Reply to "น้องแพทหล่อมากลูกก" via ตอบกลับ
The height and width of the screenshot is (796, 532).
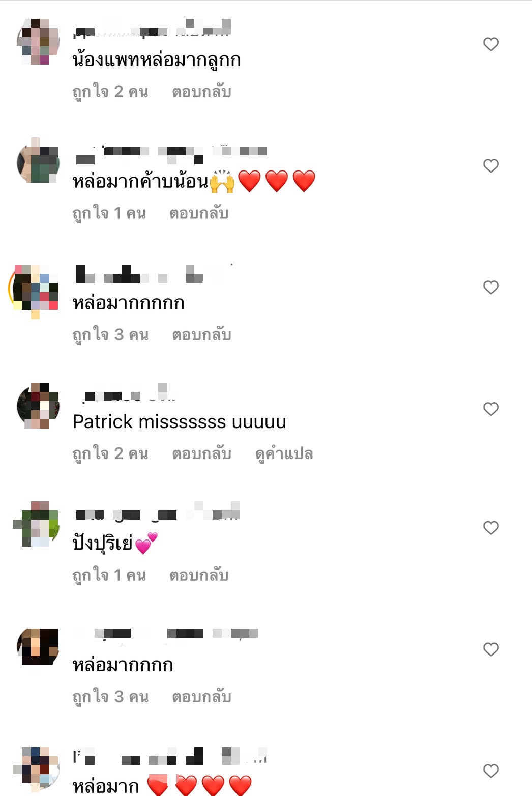pyautogui.click(x=201, y=92)
